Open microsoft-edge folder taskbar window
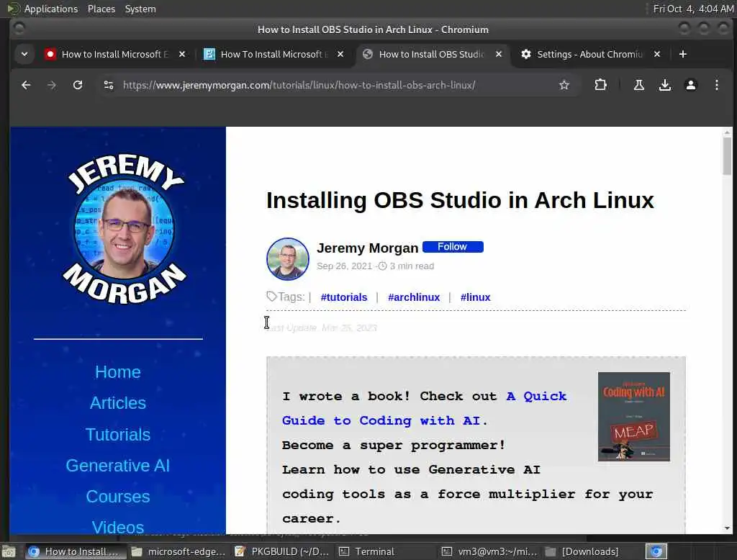737x560 pixels. coord(178,551)
